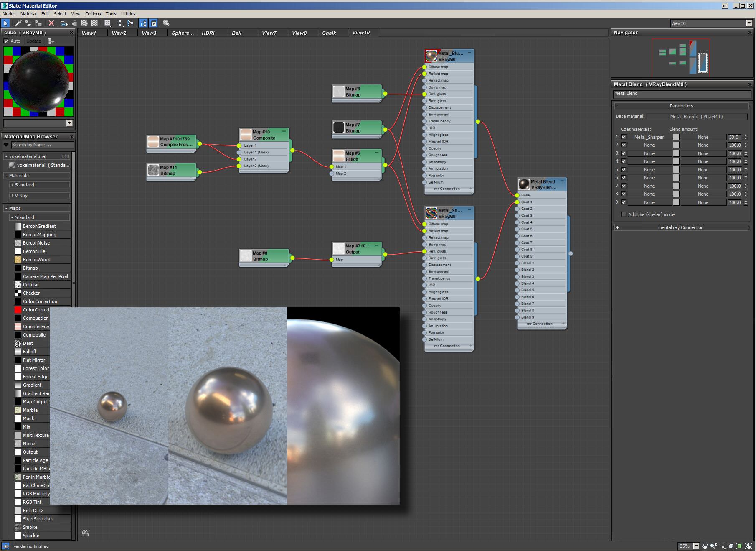Open zoom percentage dropdown
This screenshot has height=551, width=756.
(x=695, y=546)
